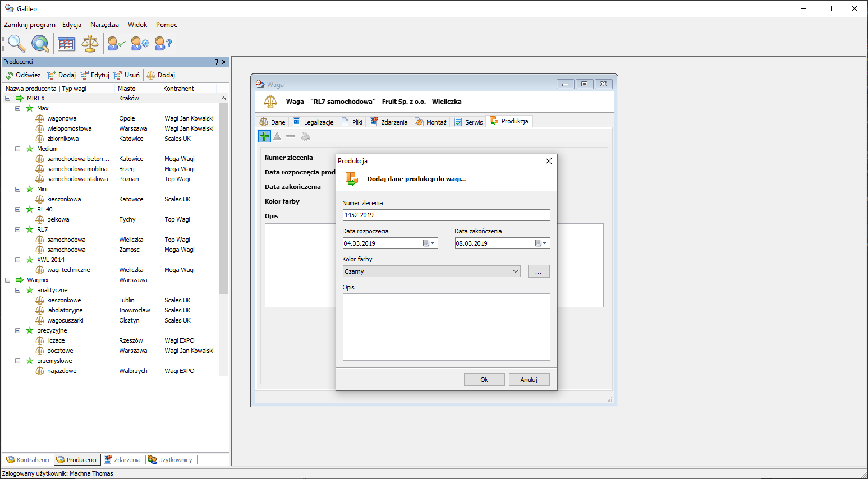Click the magnifying glass search icon in the main toolbar
Viewport: 868px width, 479px height.
pos(16,43)
